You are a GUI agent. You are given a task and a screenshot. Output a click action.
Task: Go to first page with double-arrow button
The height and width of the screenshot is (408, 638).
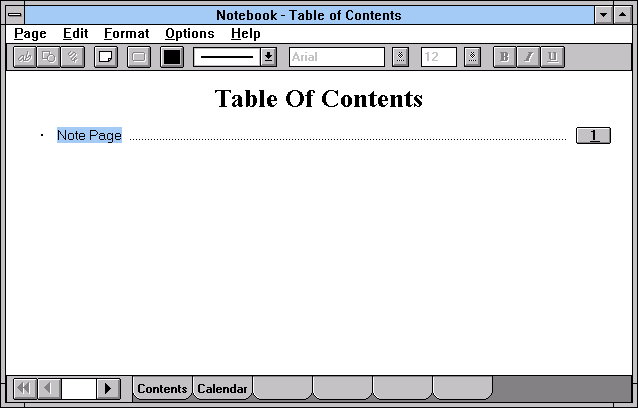pyautogui.click(x=25, y=388)
